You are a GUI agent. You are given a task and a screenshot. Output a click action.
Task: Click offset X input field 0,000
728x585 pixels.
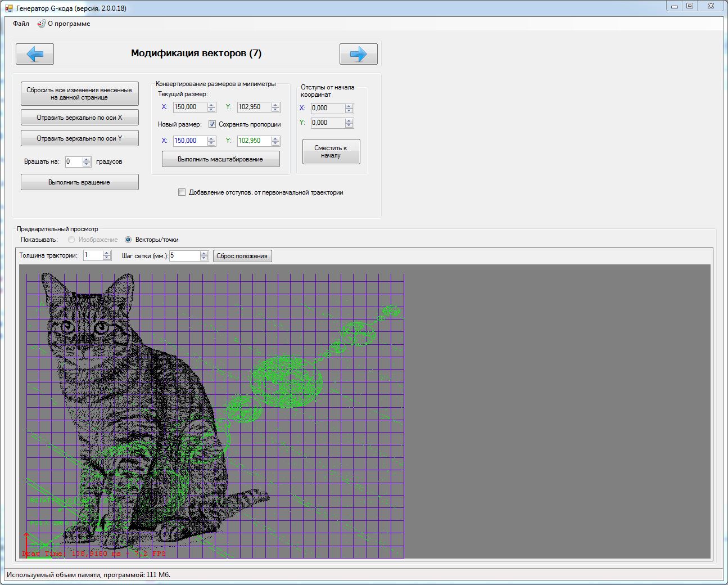tap(328, 108)
